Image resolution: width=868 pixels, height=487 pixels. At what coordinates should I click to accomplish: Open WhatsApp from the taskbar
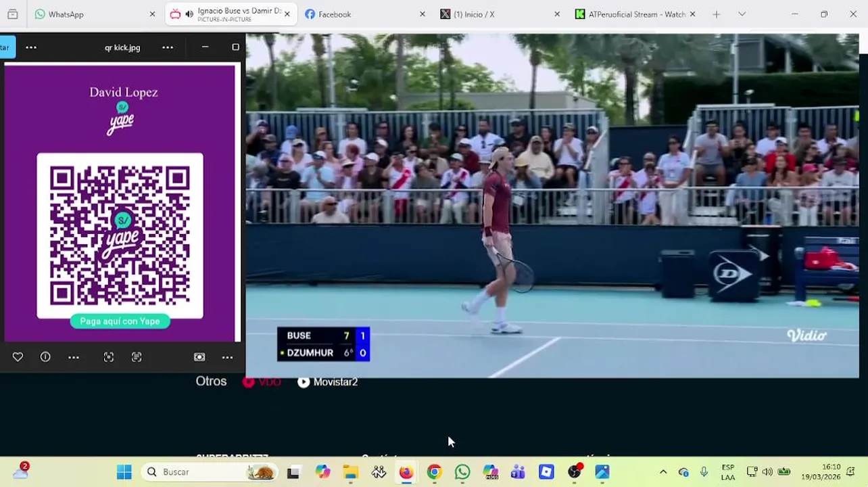click(462, 472)
